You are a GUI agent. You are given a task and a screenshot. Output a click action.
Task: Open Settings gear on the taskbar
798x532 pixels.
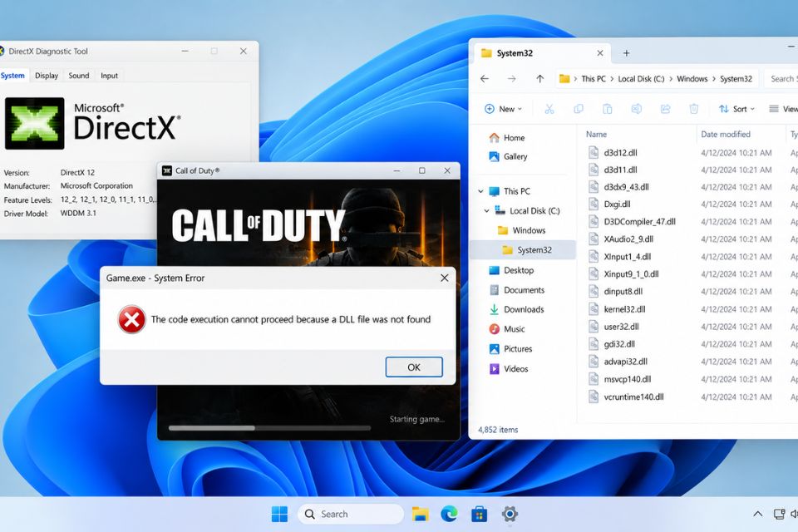(x=510, y=515)
